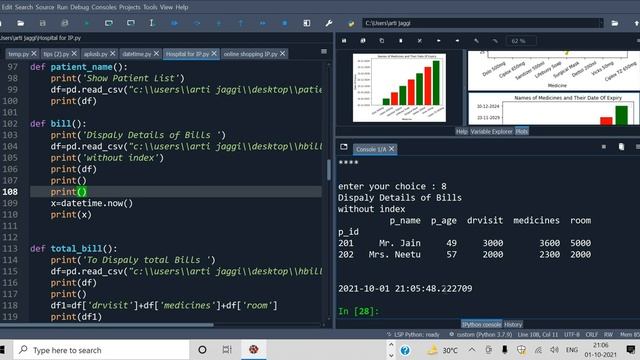Image resolution: width=640 pixels, height=360 pixels.
Task: Click the editor vertical scrollbar handle
Action: [329, 170]
